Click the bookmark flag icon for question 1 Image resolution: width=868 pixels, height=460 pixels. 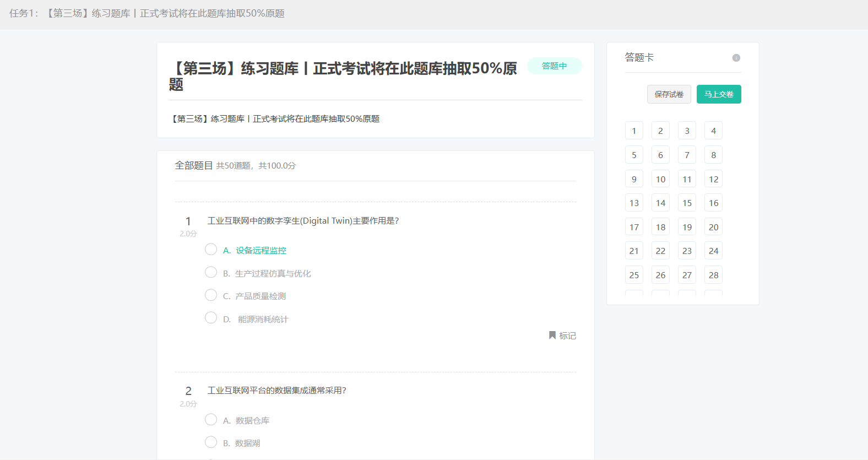tap(552, 335)
